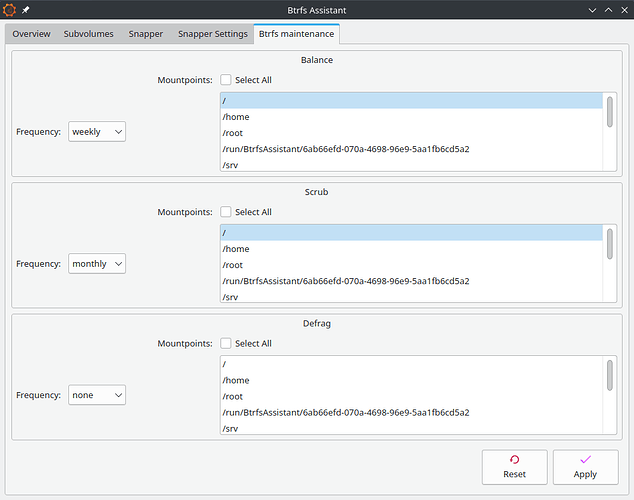Click the Reset button with red arrow icon

[x=514, y=467]
